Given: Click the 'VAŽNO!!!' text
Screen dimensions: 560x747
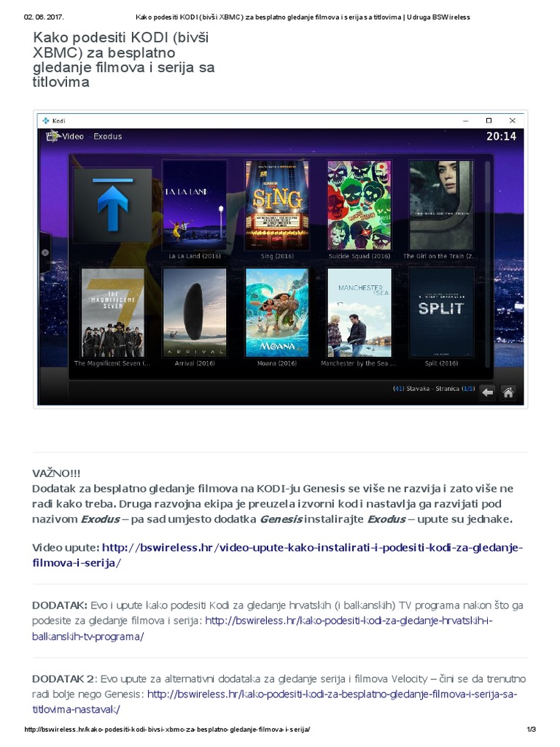Looking at the screenshot, I should pyautogui.click(x=56, y=473).
